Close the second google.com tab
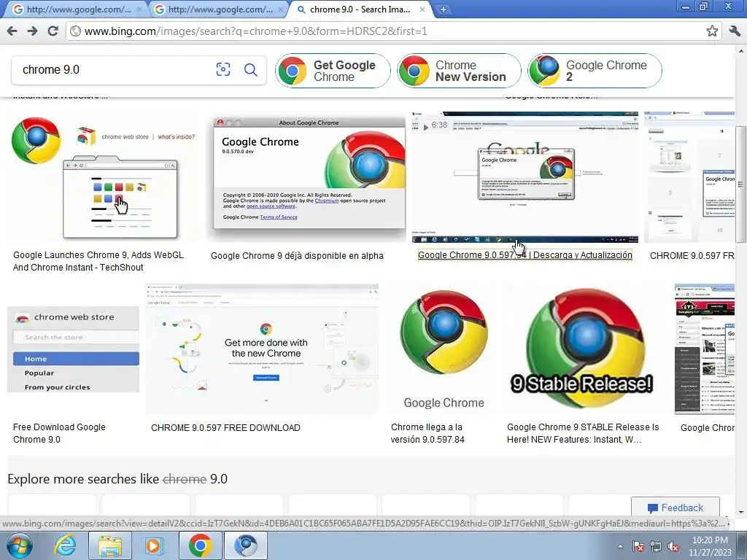Viewport: 747px width, 560px height. 281,9
